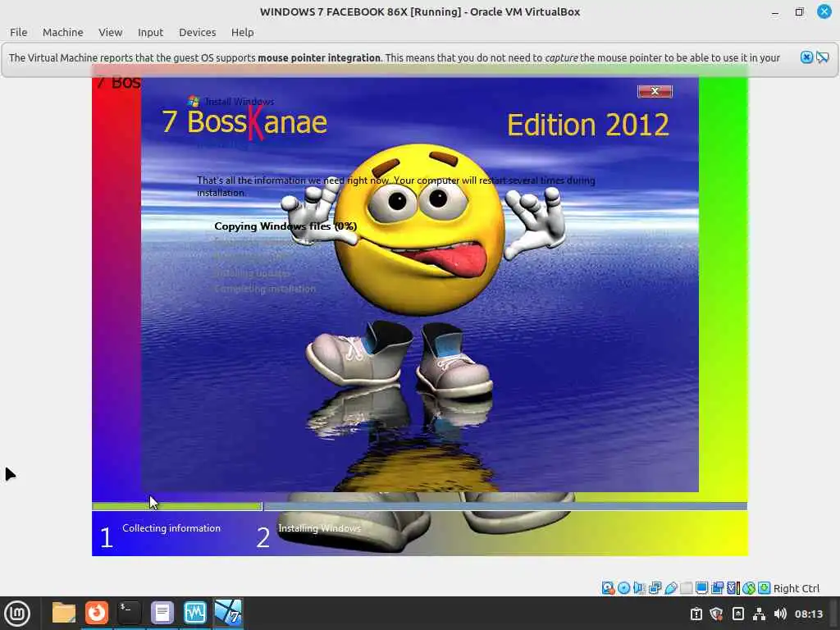Click the 'Copying Windows files (0%)' text

tap(285, 226)
